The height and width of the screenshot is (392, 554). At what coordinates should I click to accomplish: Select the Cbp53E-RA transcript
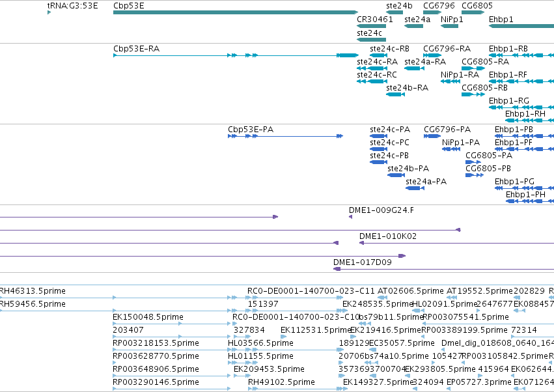click(236, 55)
